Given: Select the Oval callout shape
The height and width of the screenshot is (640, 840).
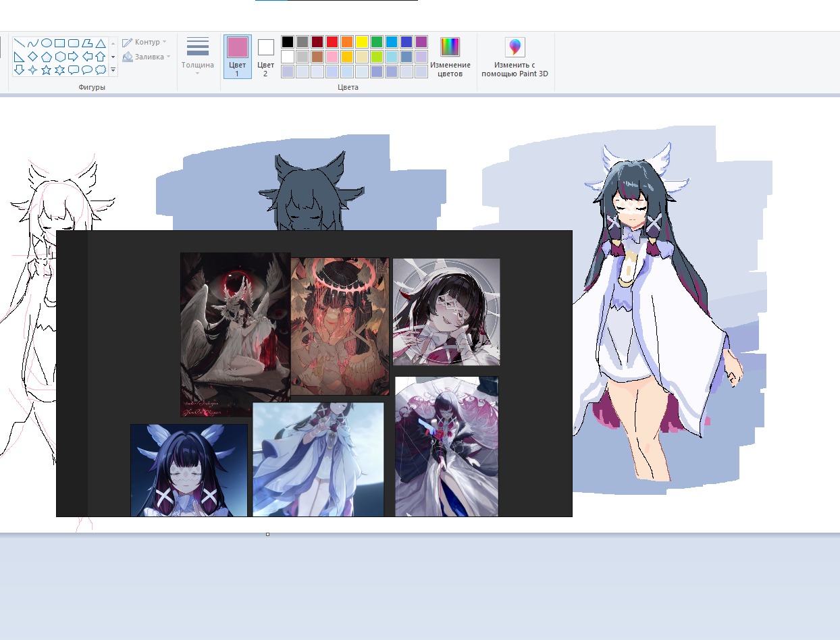Looking at the screenshot, I should tap(86, 70).
